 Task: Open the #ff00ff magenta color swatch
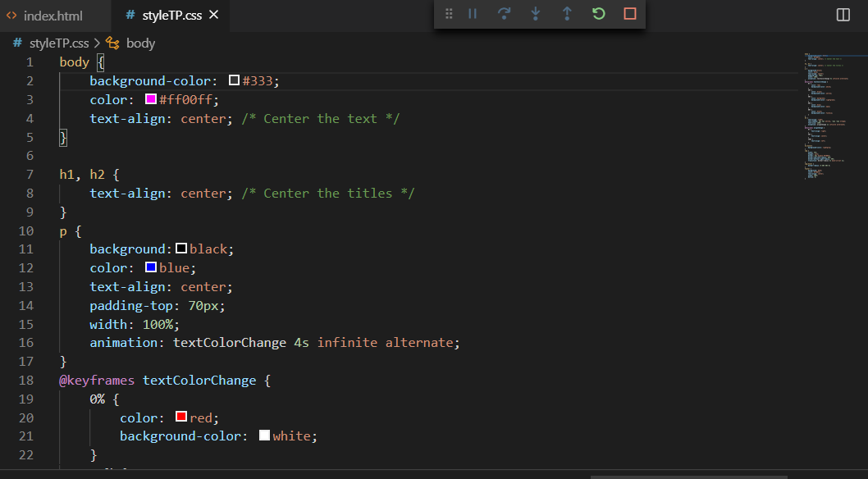[x=151, y=99]
